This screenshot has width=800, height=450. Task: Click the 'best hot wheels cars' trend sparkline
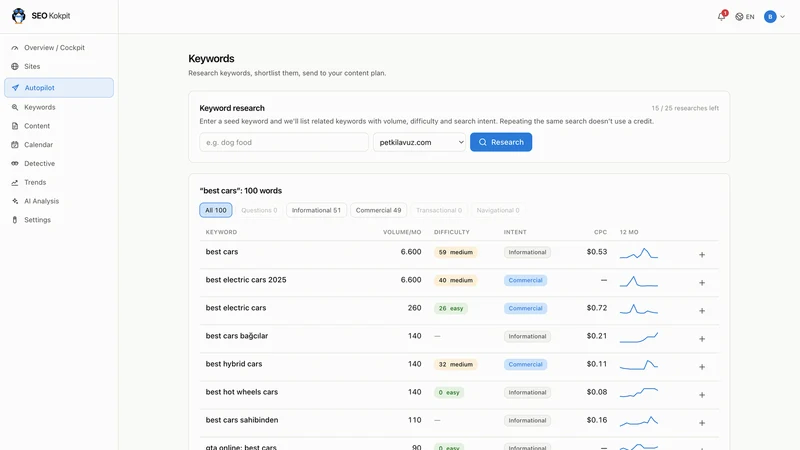click(639, 392)
